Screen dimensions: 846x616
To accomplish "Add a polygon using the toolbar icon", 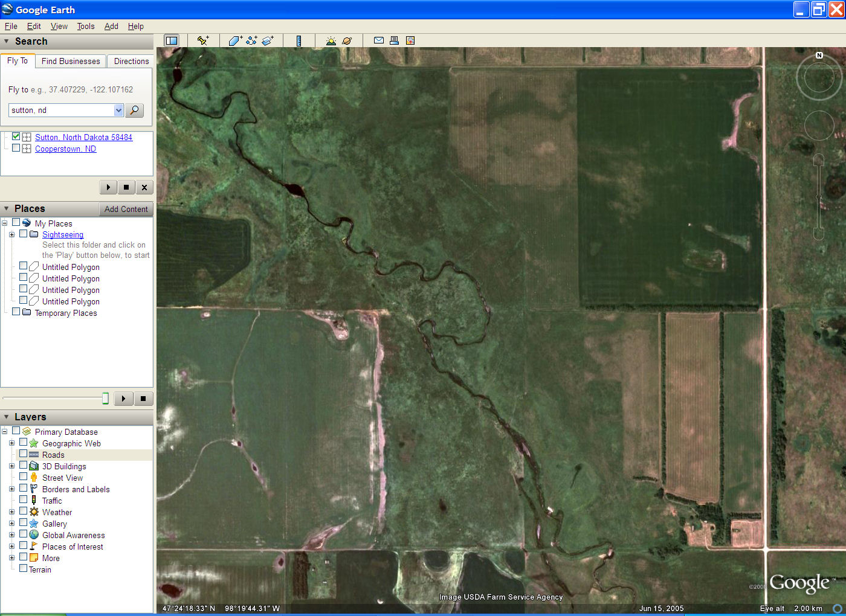I will coord(235,40).
